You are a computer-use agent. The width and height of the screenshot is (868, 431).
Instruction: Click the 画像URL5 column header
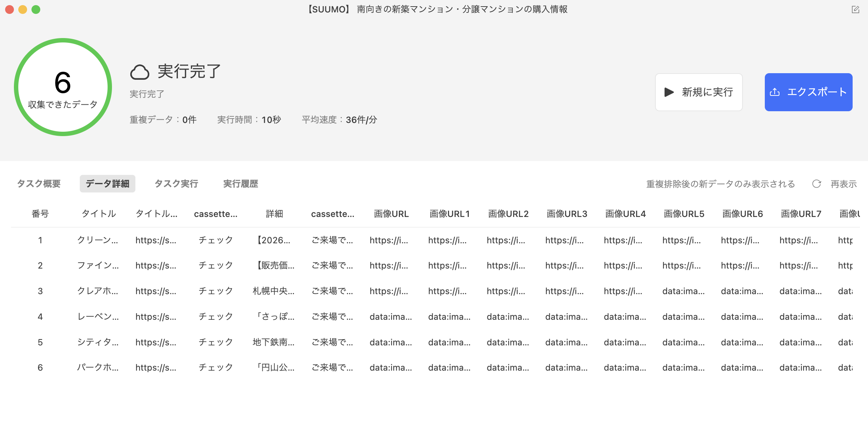coord(684,214)
